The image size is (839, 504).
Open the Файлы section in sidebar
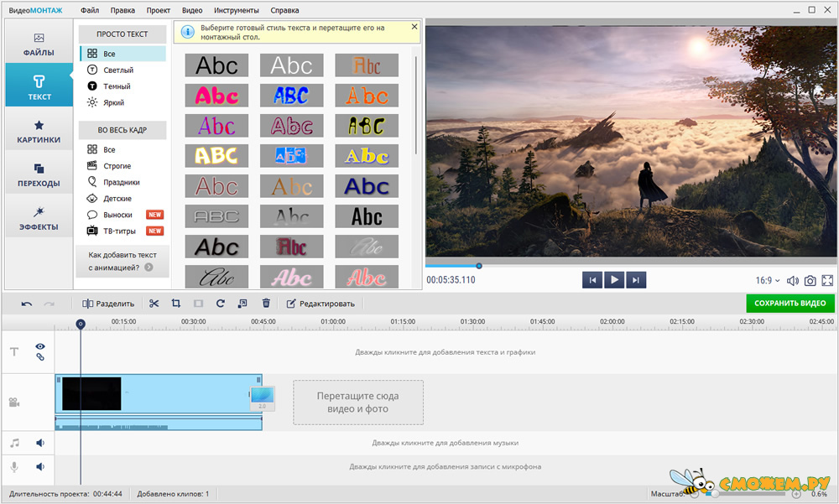click(x=39, y=44)
